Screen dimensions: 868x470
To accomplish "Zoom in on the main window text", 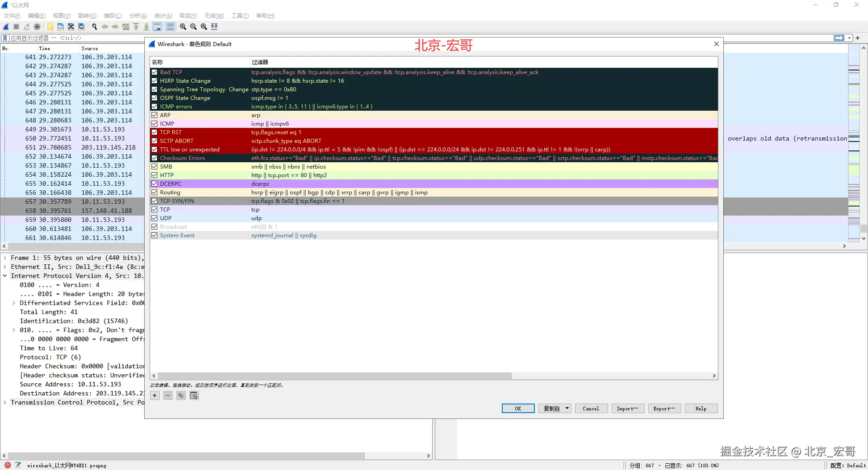I will (183, 27).
